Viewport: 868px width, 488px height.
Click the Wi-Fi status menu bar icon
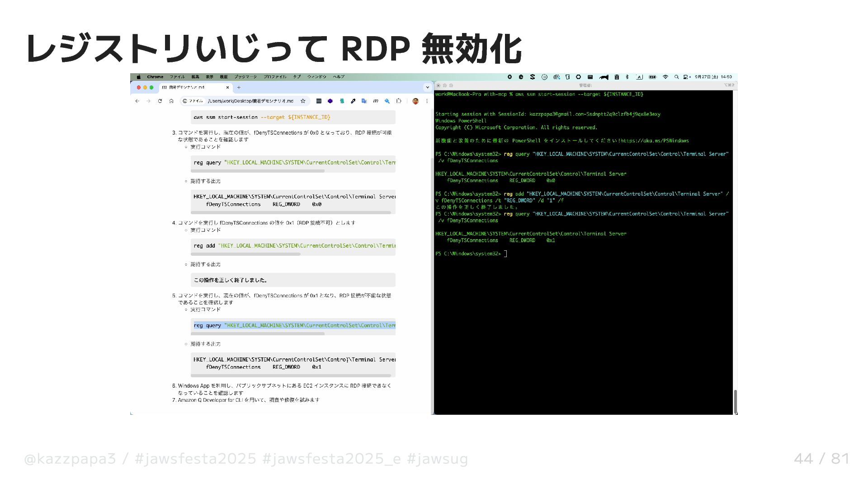click(665, 77)
